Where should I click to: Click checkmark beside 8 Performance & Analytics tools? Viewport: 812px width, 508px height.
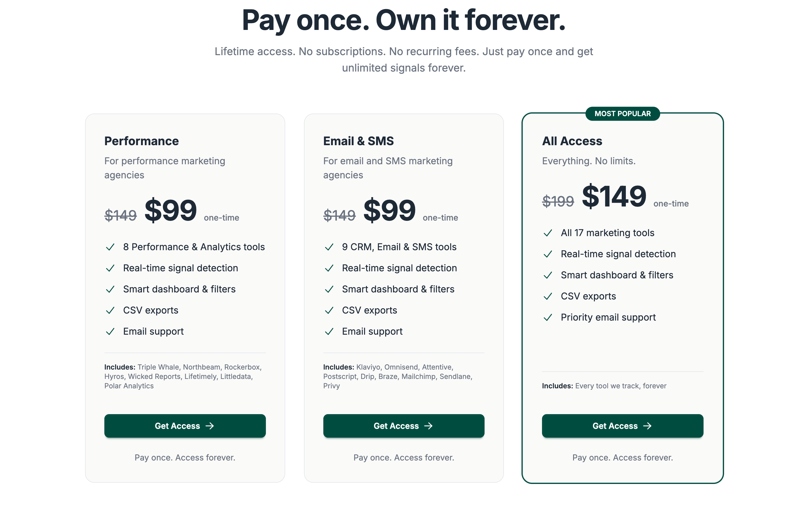[x=110, y=247]
